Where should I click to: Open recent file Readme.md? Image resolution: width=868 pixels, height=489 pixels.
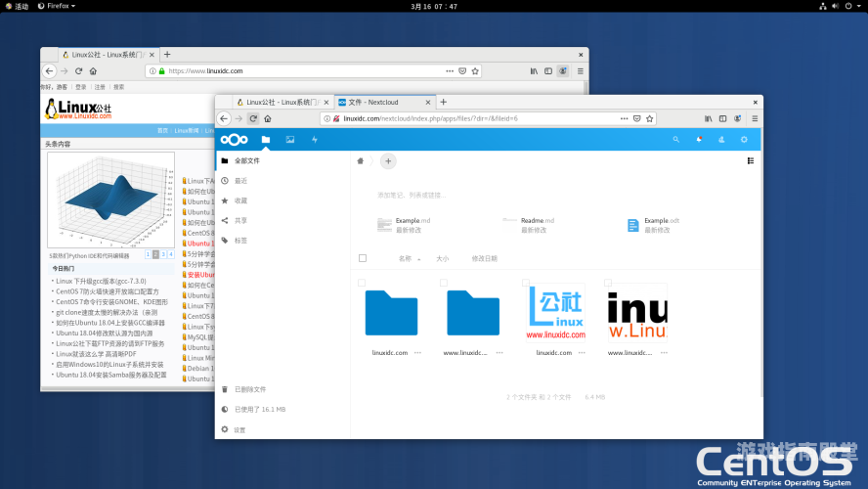(x=529, y=225)
